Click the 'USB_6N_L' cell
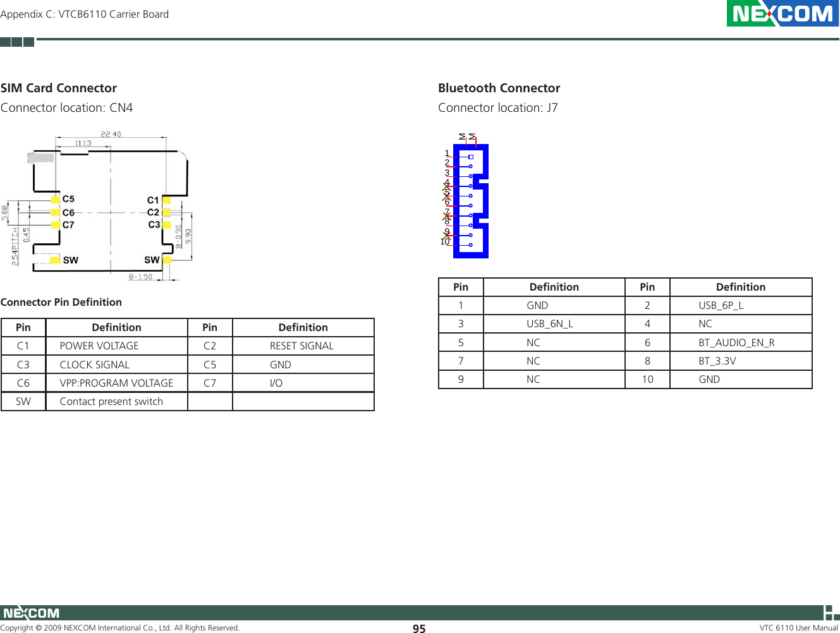Screen dimensions: 840x633 click(554, 324)
